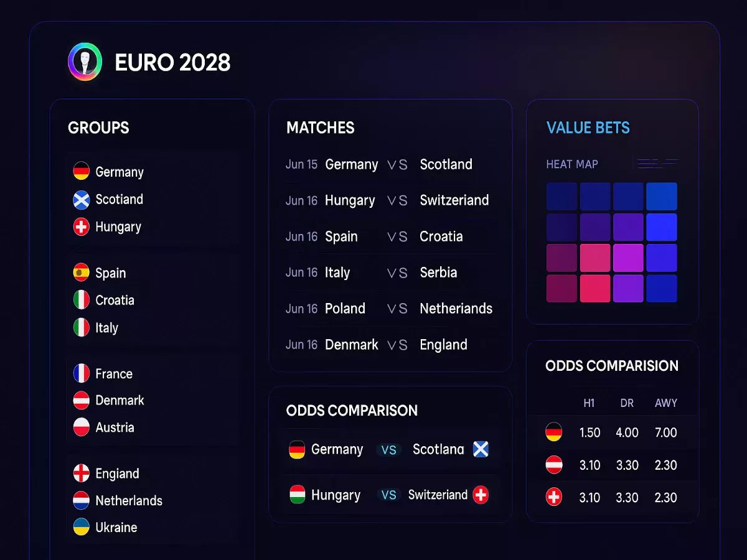747x560 pixels.
Task: Open the VALUE BETS section header
Action: [x=588, y=127]
